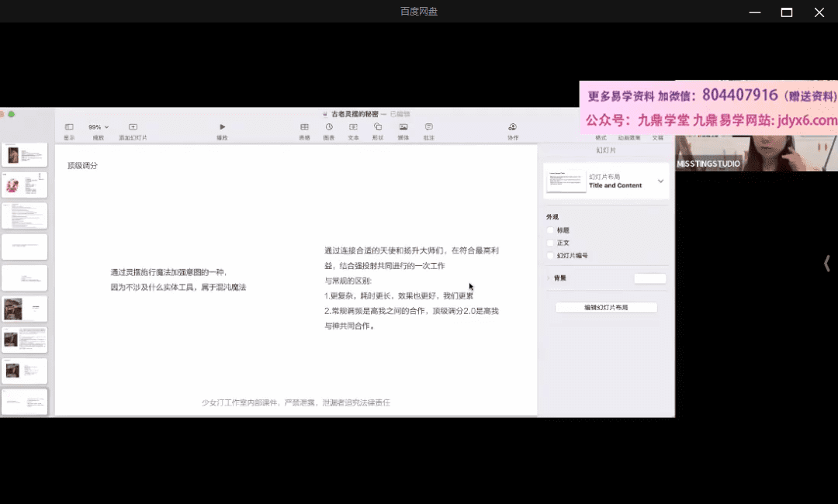838x504 pixels.
Task: Select the last slide thumbnail in navigator
Action: tap(24, 402)
